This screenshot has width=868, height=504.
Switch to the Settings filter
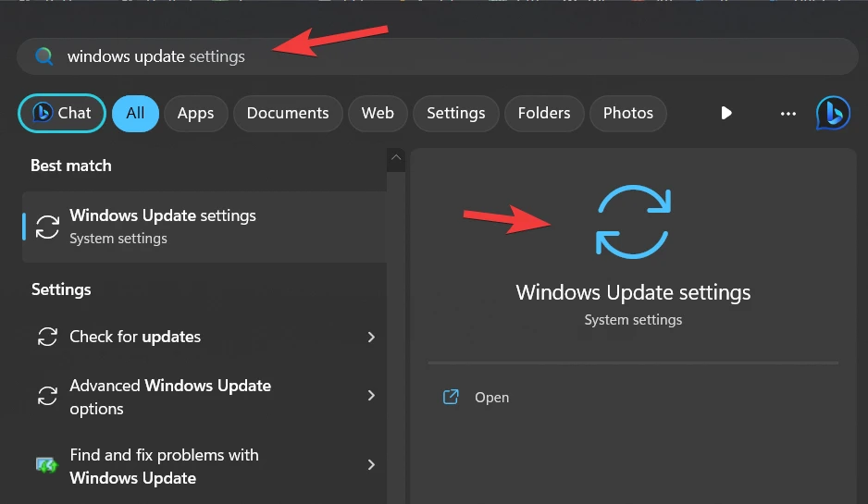[456, 113]
